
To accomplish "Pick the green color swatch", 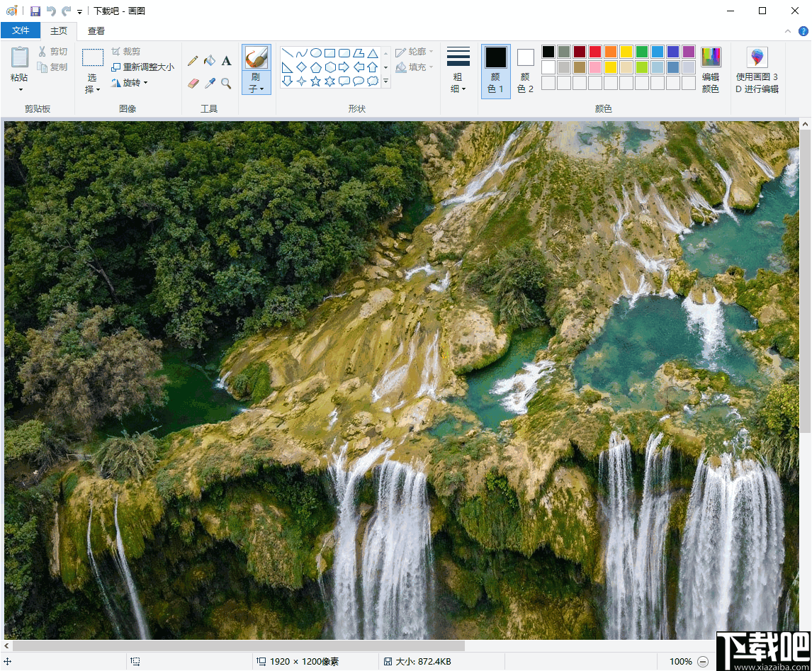I will 642,52.
